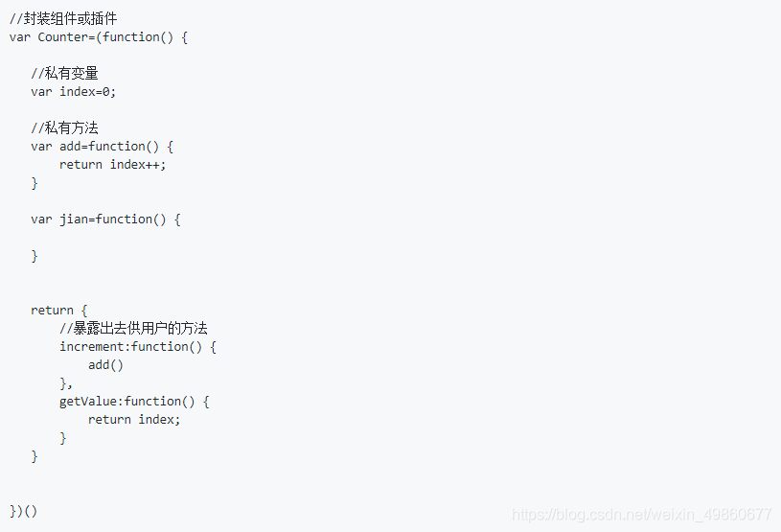Click the closing brace of return object

tap(34, 456)
